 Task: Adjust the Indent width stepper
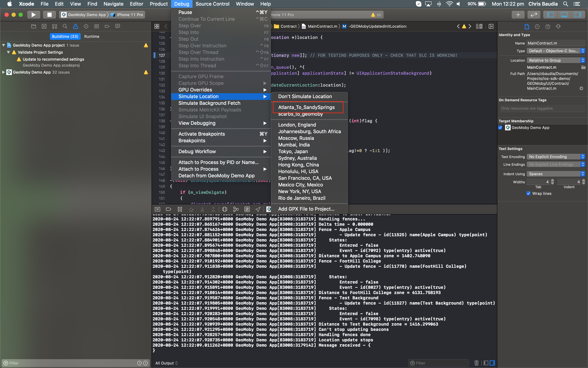coord(583,182)
